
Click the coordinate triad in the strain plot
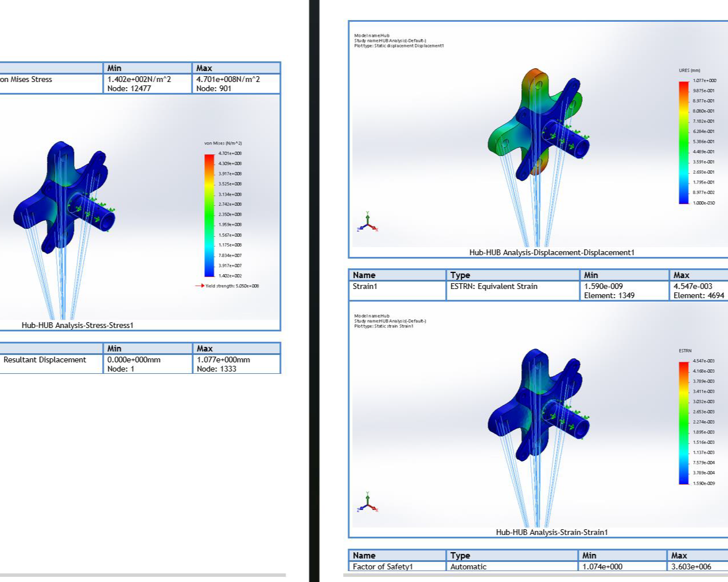coord(368,503)
